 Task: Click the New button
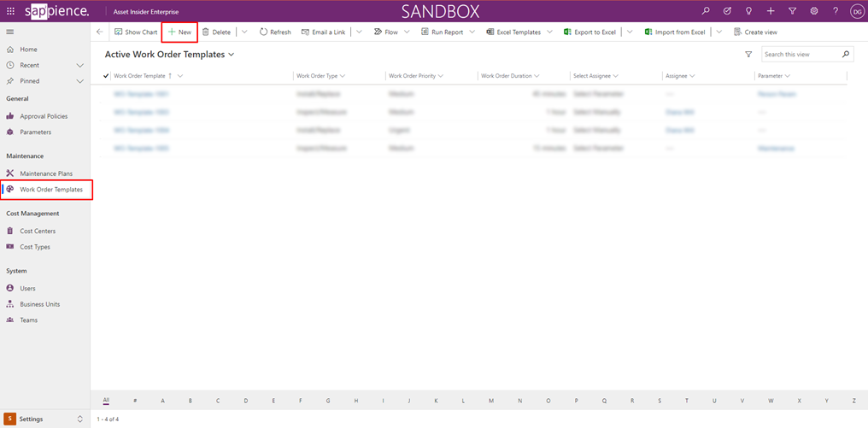tap(179, 32)
